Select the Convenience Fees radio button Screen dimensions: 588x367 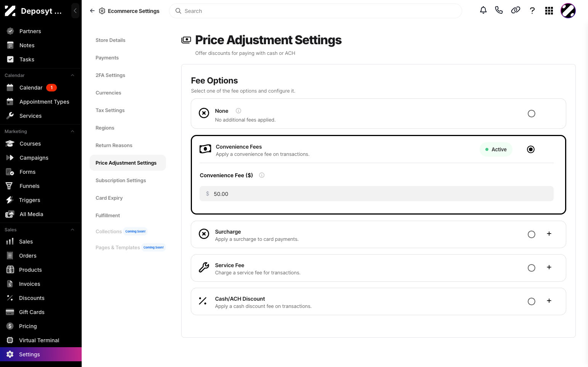(x=531, y=149)
